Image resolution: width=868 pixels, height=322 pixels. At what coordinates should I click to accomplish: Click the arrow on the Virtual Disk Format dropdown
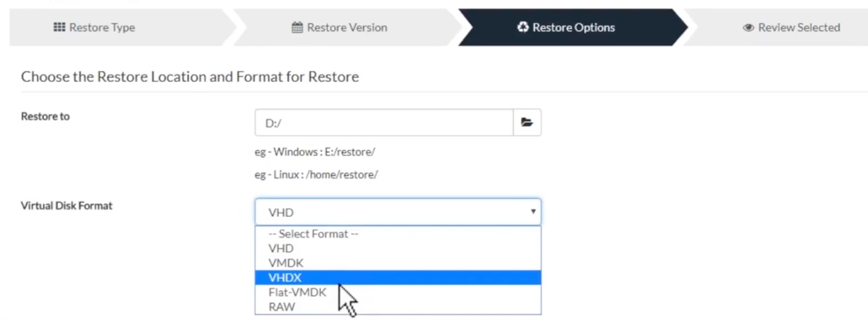(x=533, y=212)
